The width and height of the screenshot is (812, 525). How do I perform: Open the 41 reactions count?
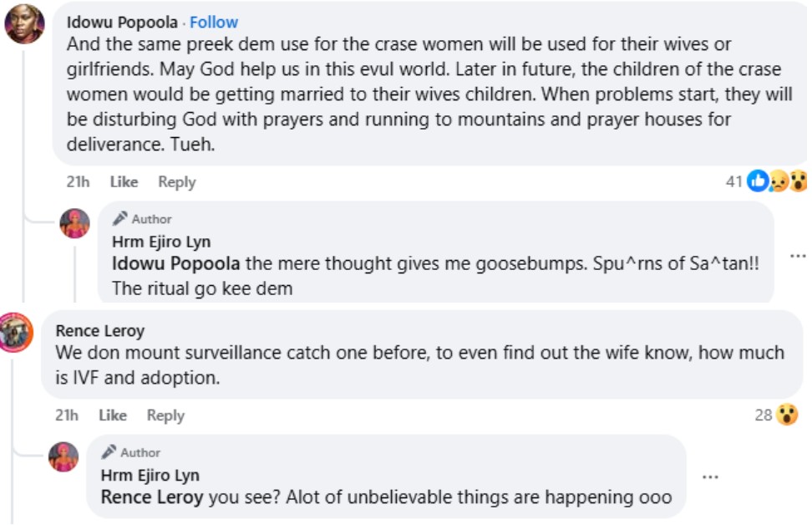coord(734,181)
